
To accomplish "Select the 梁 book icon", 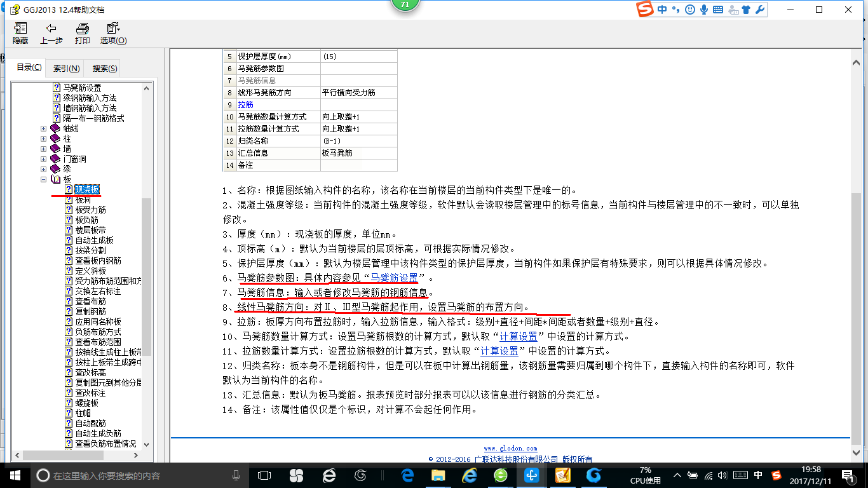I will pos(55,169).
